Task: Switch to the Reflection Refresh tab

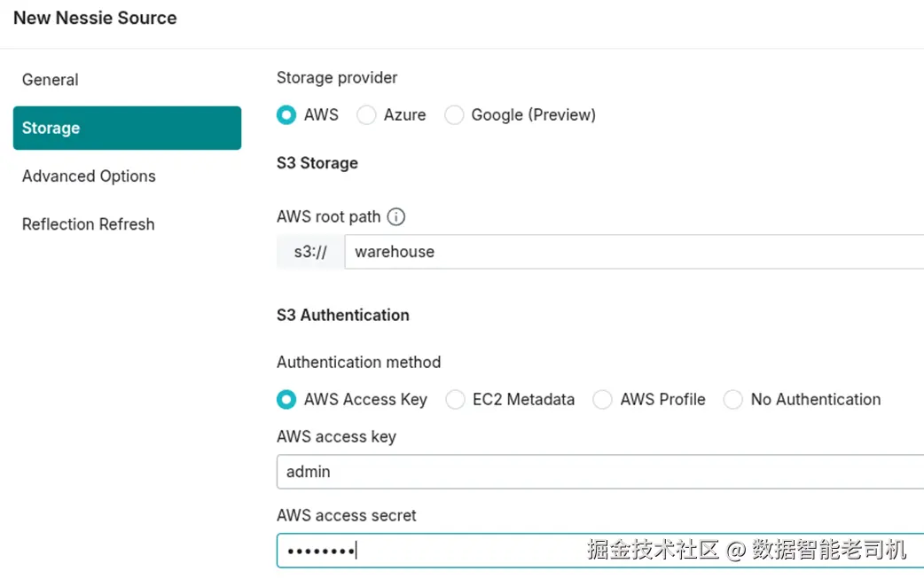Action: [89, 224]
